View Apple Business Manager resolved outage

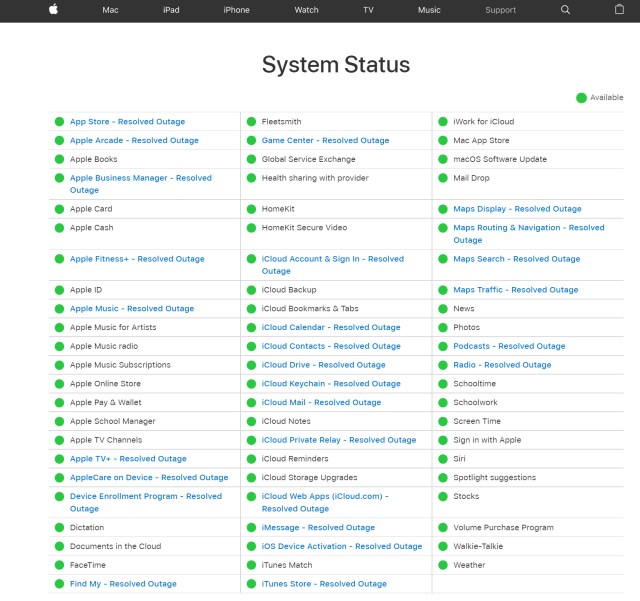click(141, 184)
